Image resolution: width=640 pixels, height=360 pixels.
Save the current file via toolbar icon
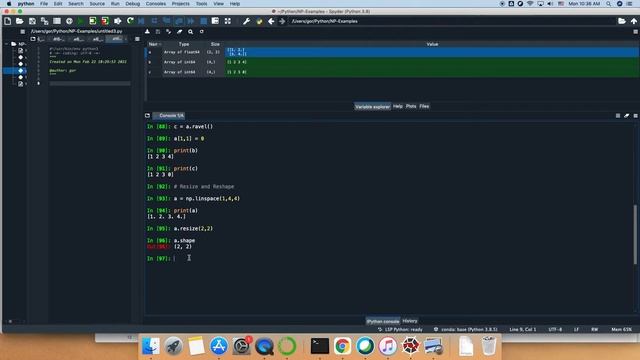(x=32, y=21)
